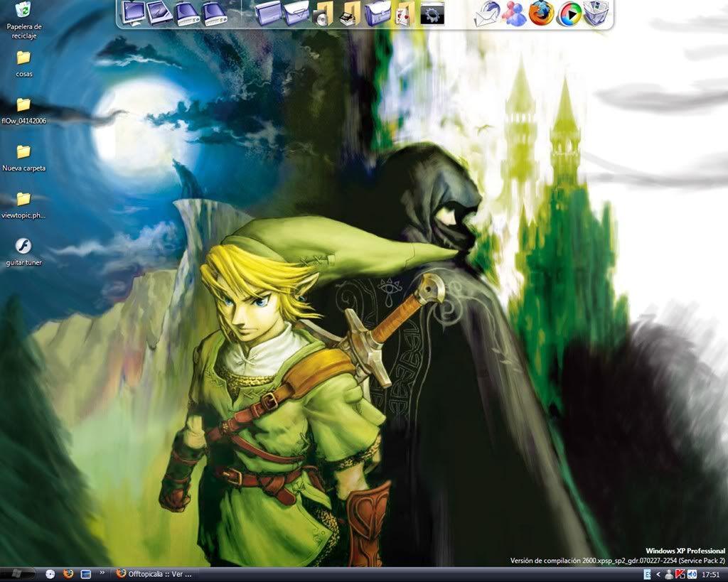This screenshot has height=582, width=728.
Task: Switch to 'Offtopicalia :: Ver ...' taskbar window
Action: pyautogui.click(x=154, y=574)
